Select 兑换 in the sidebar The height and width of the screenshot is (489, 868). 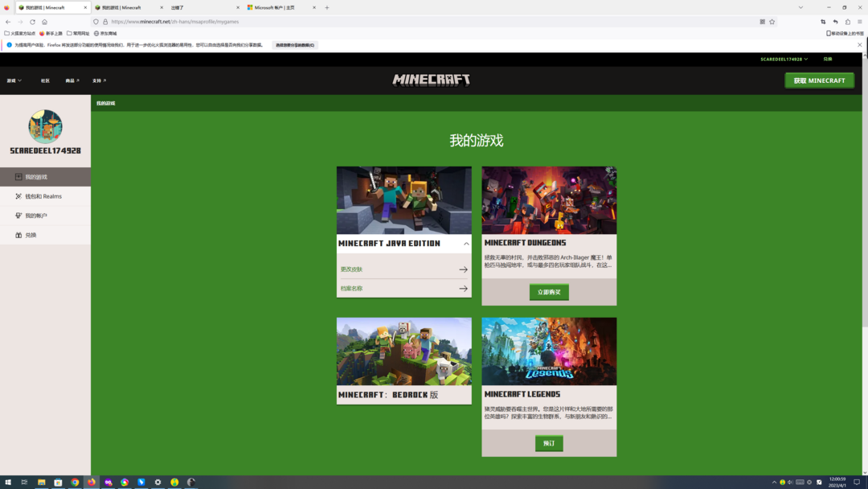pos(45,235)
